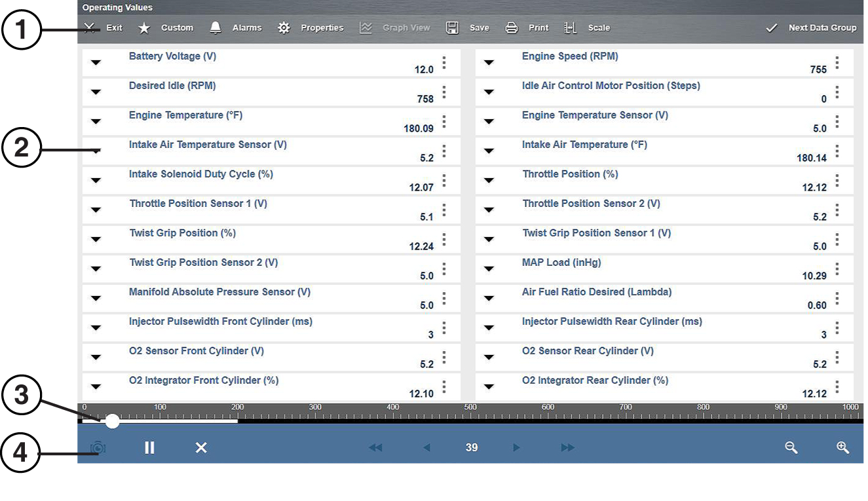The height and width of the screenshot is (501, 868).
Task: Pause the live data recording
Action: click(x=149, y=448)
